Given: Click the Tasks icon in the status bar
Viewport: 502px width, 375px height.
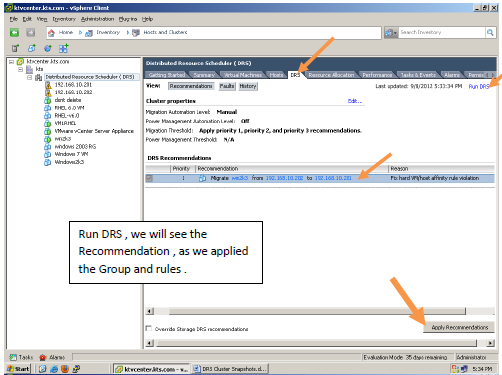Looking at the screenshot, I should 13,357.
